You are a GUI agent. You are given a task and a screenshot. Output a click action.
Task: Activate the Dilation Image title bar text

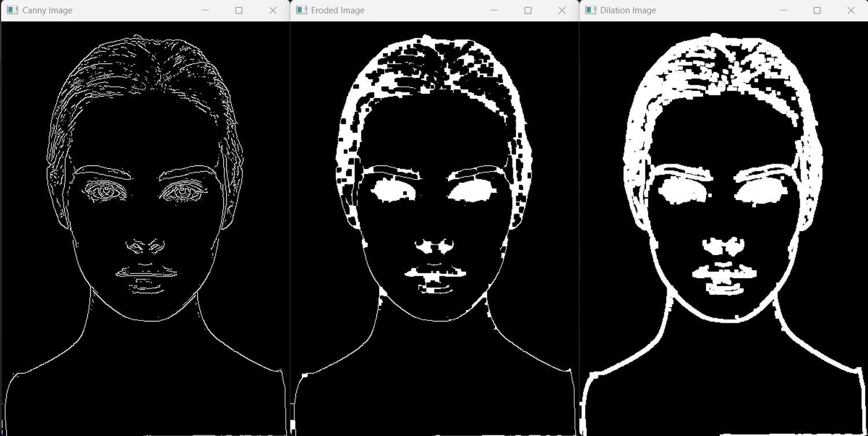point(628,10)
